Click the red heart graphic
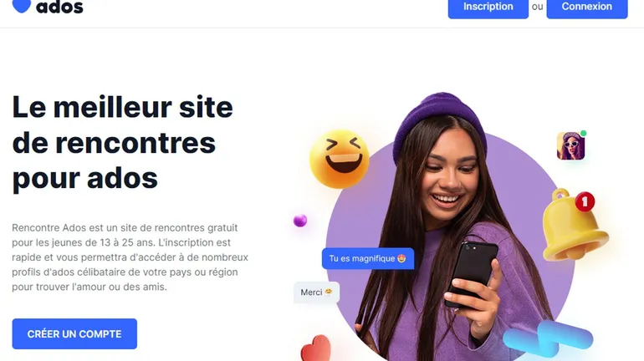The width and height of the screenshot is (644, 361). [x=317, y=348]
